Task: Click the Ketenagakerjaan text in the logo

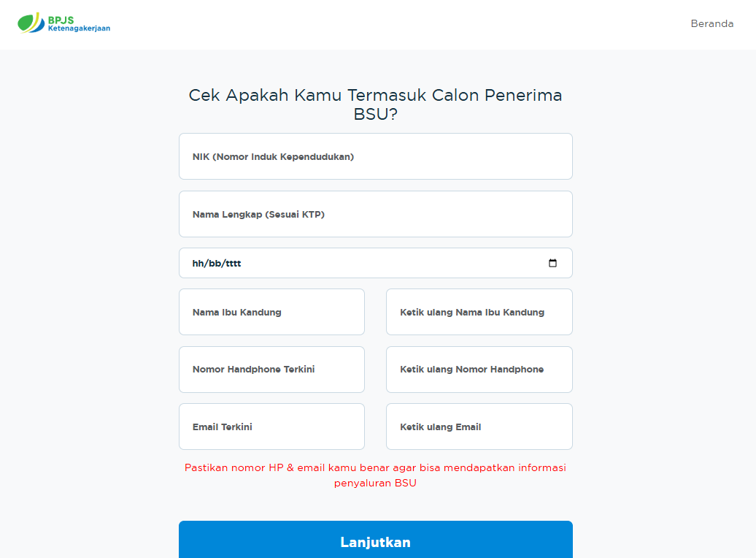Action: 77,28
